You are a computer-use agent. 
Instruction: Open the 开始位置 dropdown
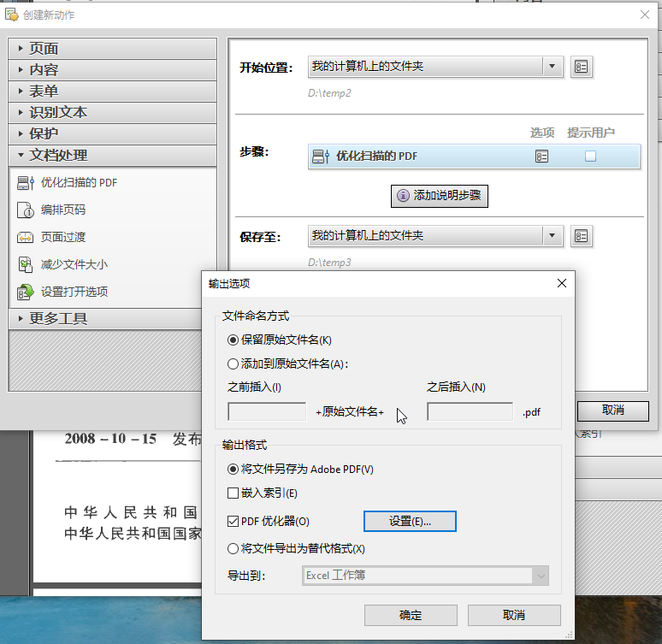coord(435,67)
